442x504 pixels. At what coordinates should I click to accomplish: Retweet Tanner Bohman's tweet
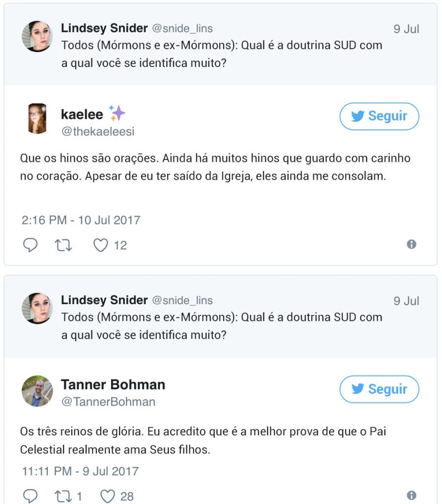pyautogui.click(x=63, y=496)
